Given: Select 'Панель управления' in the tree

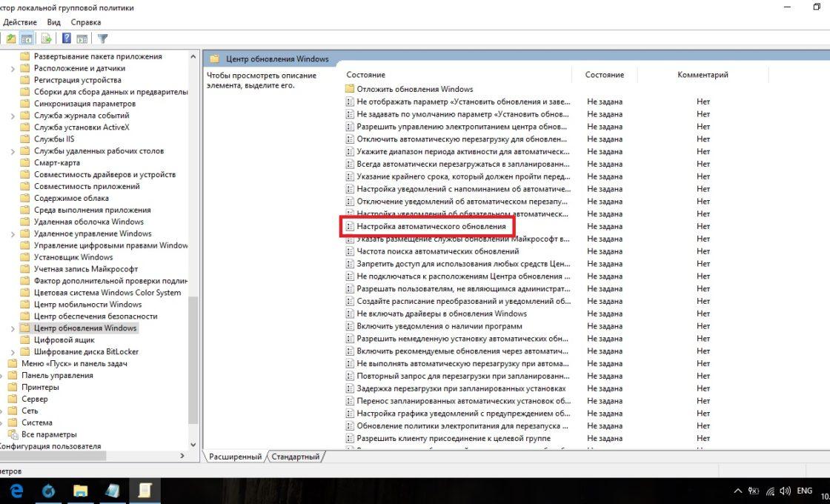Looking at the screenshot, I should coord(57,375).
